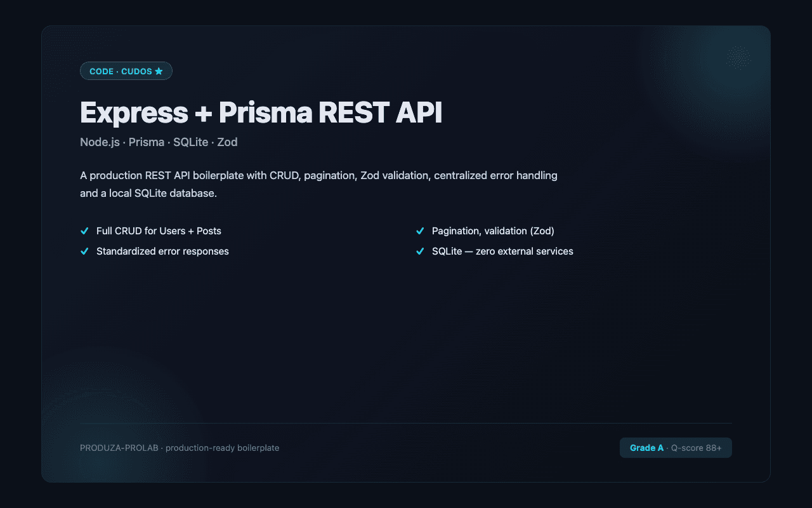Click the CODE · CUDOS badge
812x508 pixels.
[x=126, y=71]
